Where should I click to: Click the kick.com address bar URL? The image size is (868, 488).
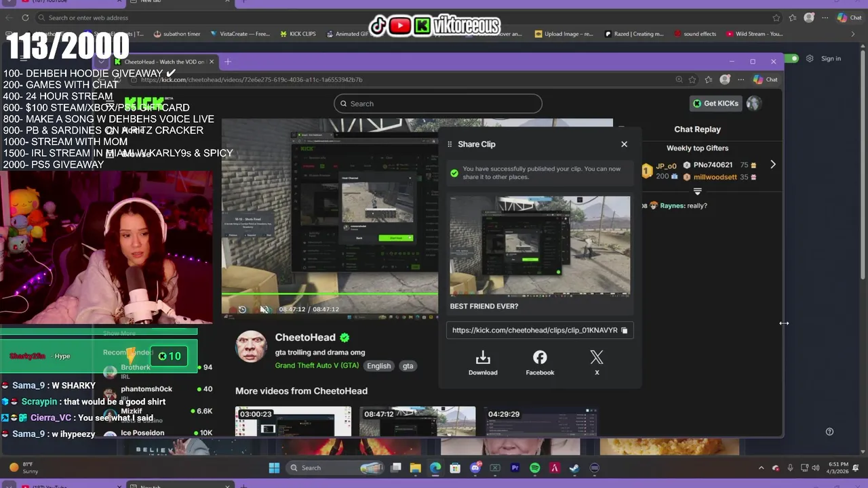pyautogui.click(x=252, y=79)
